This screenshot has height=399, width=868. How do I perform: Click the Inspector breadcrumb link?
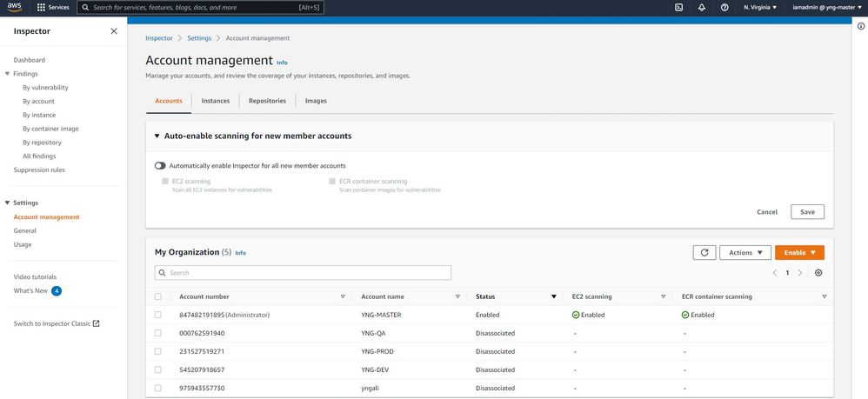pyautogui.click(x=159, y=38)
